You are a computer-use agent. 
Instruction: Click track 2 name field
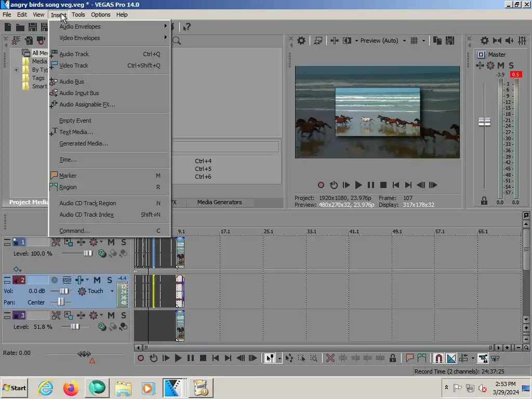point(37,280)
